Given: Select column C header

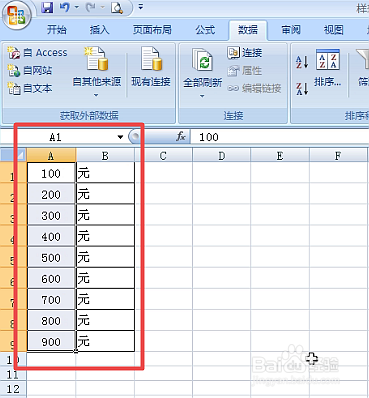Looking at the screenshot, I should [163, 156].
